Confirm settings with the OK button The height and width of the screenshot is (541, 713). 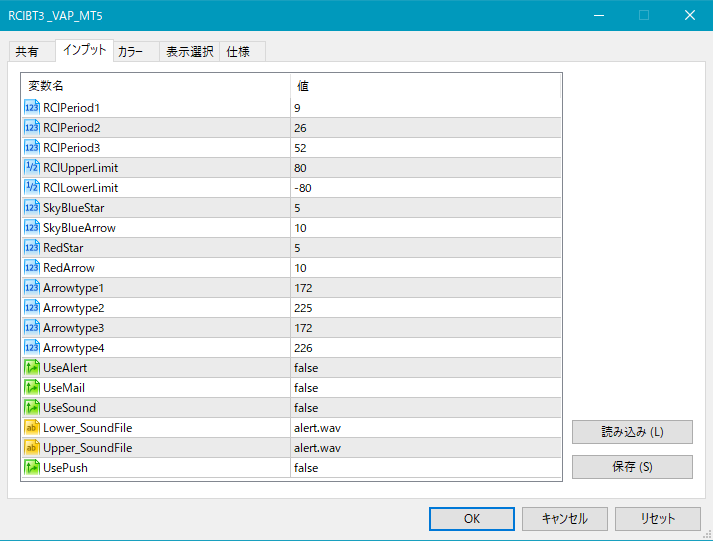point(472,519)
